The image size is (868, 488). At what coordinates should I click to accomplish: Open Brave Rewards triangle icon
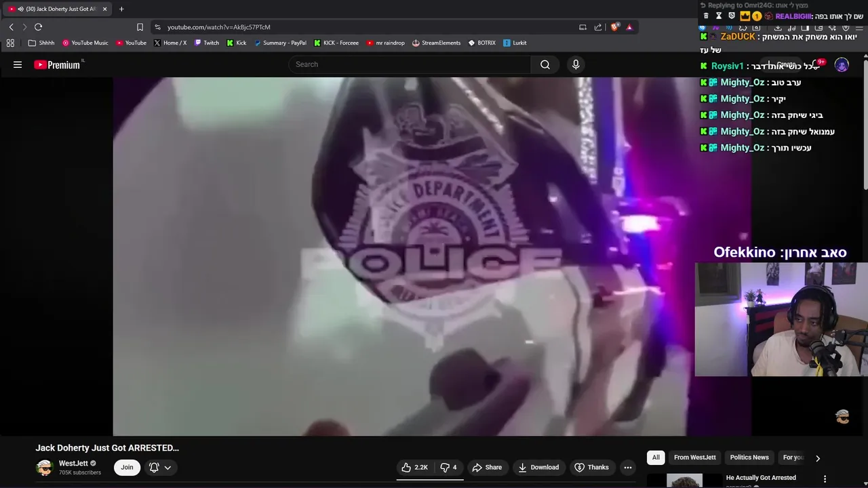point(629,27)
